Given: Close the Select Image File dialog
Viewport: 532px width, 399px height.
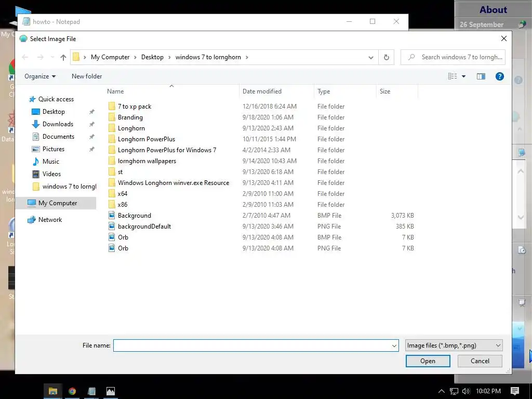Looking at the screenshot, I should coord(504,38).
